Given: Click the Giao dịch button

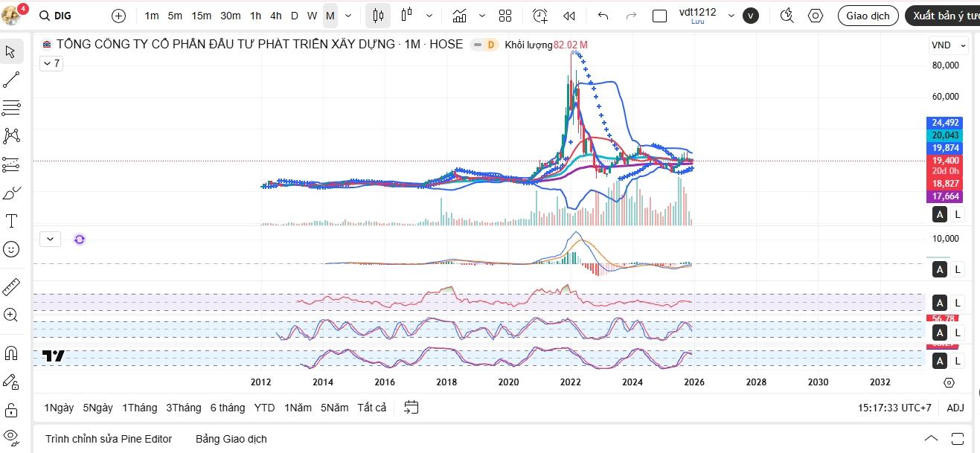Looking at the screenshot, I should point(868,16).
